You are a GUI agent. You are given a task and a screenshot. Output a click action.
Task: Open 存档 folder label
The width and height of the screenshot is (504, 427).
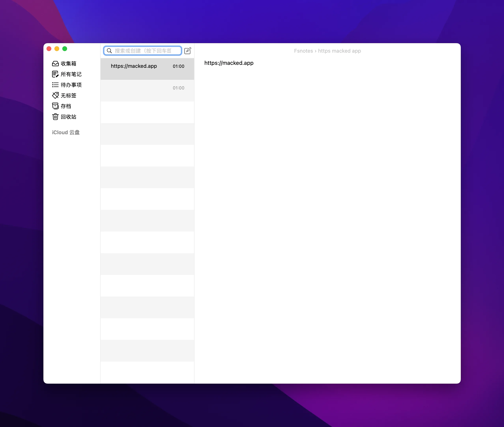pyautogui.click(x=66, y=106)
